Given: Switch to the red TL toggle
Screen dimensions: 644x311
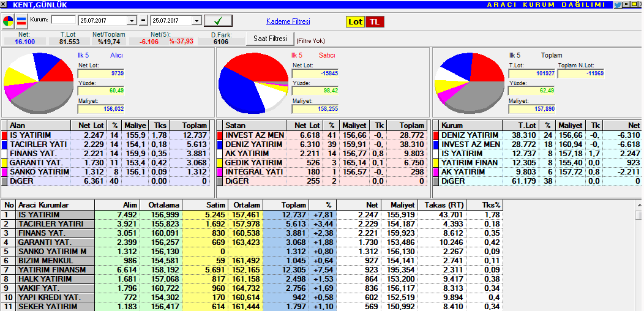Looking at the screenshot, I should click(375, 22).
